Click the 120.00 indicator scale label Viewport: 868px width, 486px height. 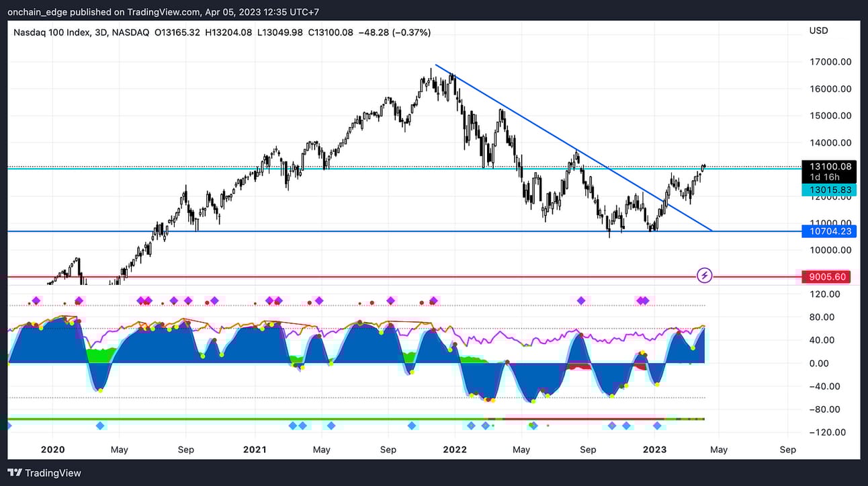[826, 294]
